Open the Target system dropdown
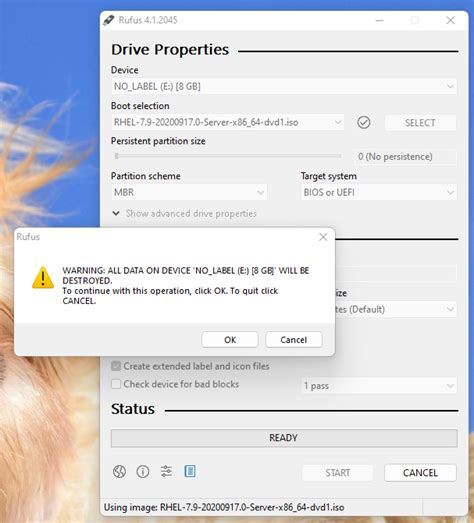474x523 pixels. click(379, 192)
